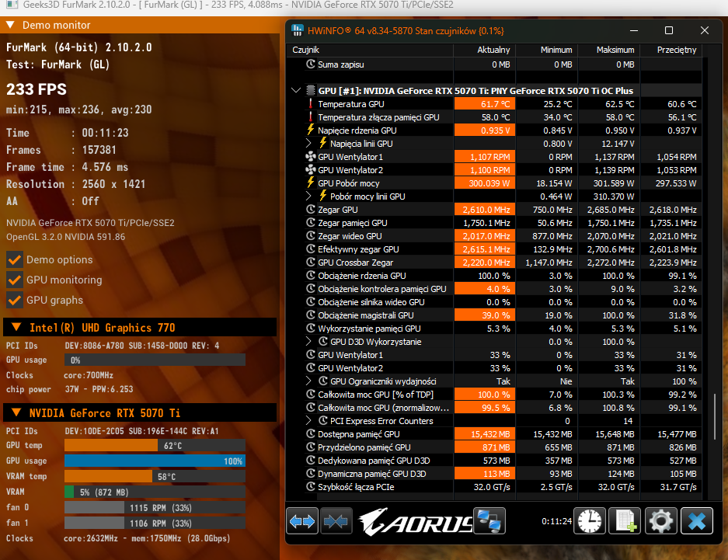The height and width of the screenshot is (560, 728).
Task: Click clock icon beside Szybkość łącza PCIe
Action: tap(311, 487)
